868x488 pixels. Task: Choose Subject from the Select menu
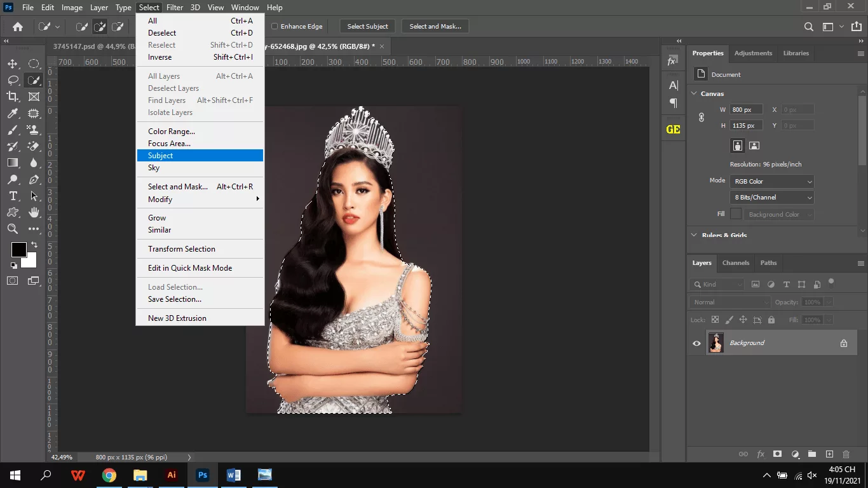[x=160, y=155]
